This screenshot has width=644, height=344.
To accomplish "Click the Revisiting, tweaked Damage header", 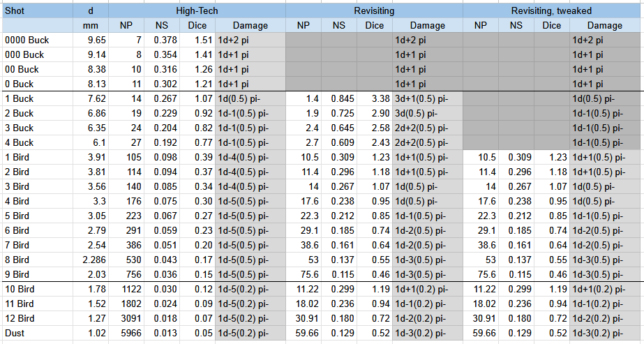I will [605, 25].
